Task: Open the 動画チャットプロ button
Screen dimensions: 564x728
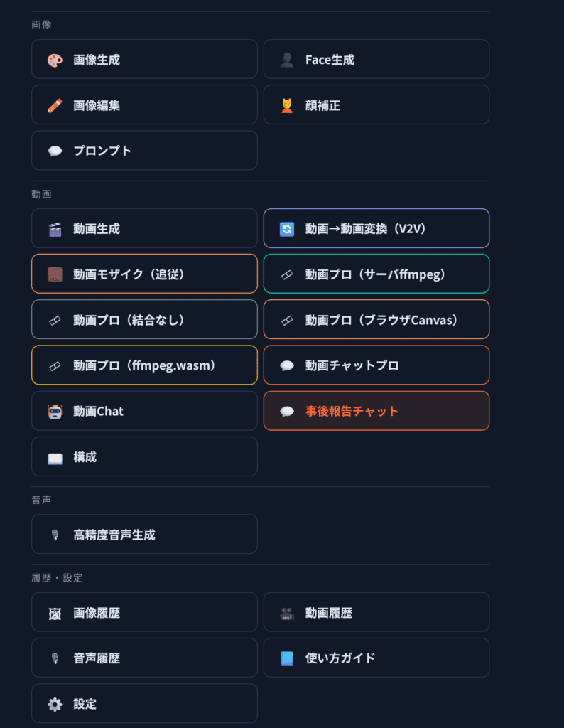Action: coord(376,365)
